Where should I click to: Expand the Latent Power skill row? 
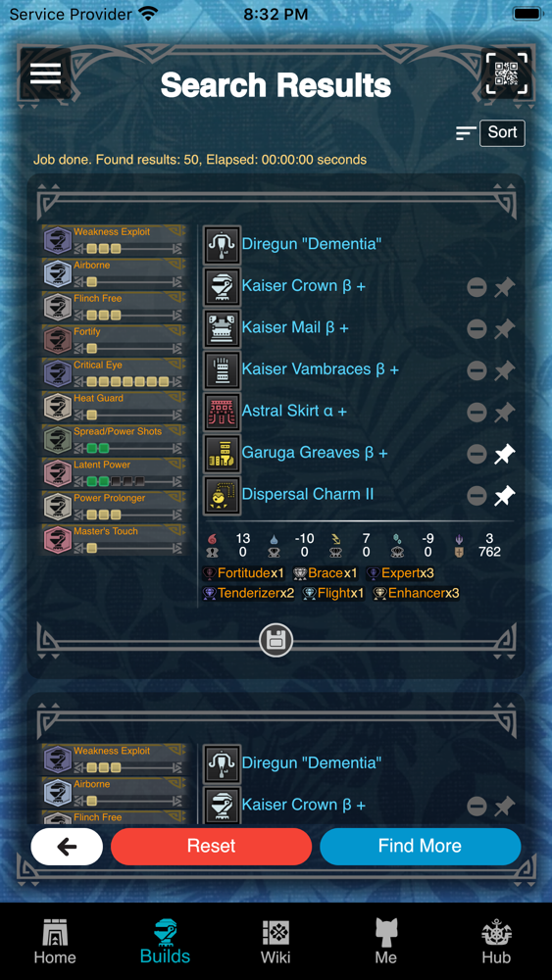pyautogui.click(x=115, y=473)
